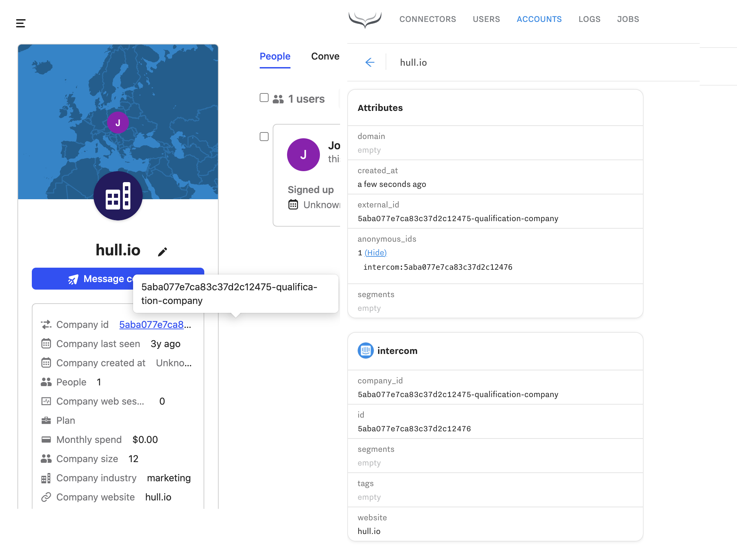This screenshot has width=737, height=560.
Task: Switch to the People tab
Action: (x=275, y=56)
